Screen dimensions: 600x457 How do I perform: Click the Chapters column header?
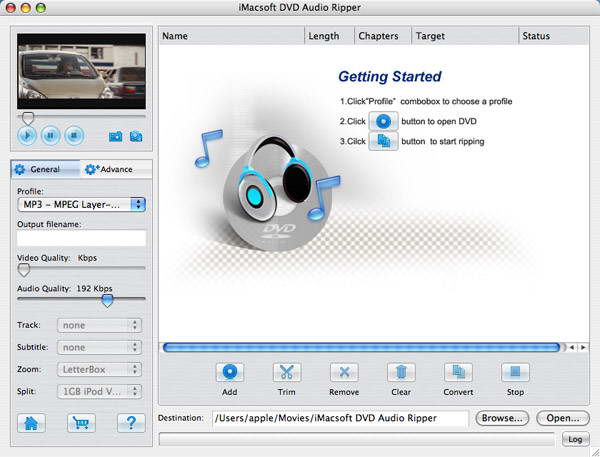click(383, 36)
